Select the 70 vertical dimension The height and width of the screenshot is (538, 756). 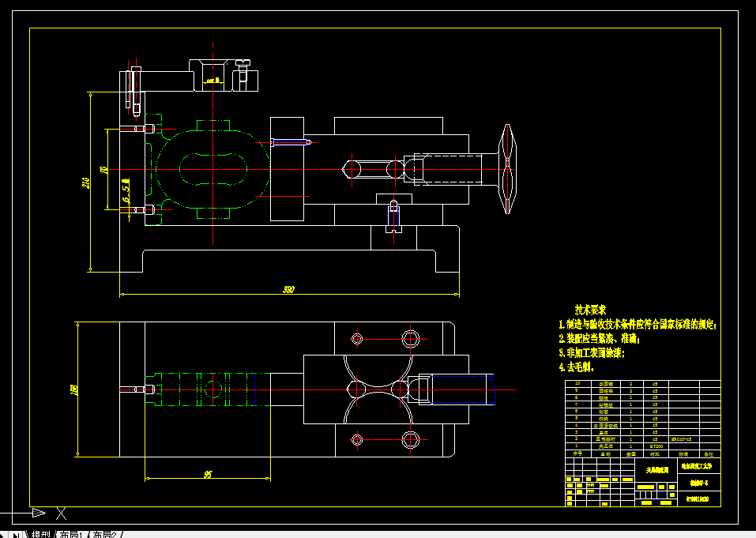[103, 170]
